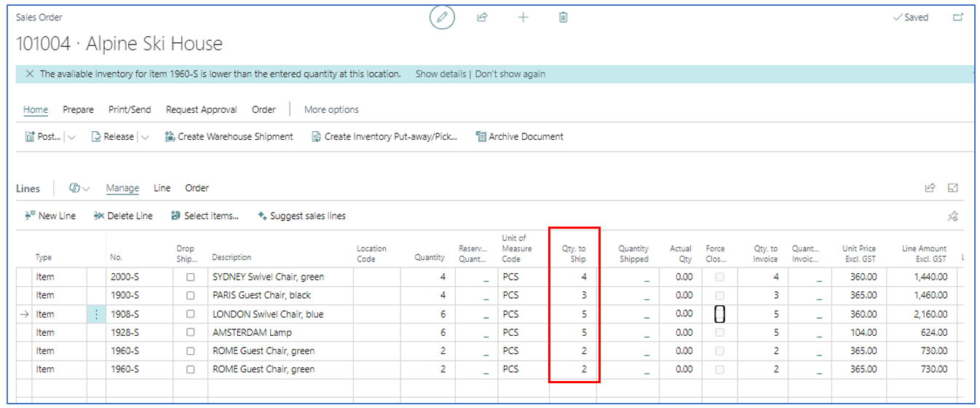
Task: Open the Prepare menu tab
Action: coord(78,110)
